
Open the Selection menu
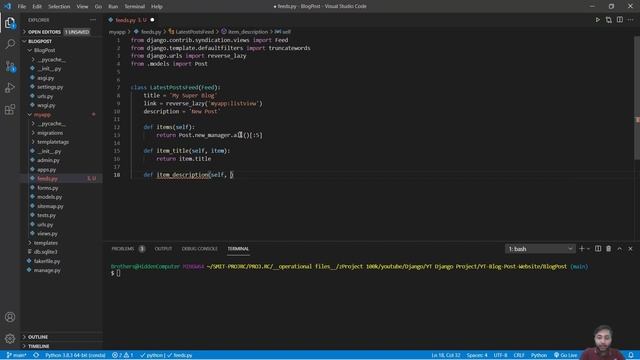[x=59, y=7]
